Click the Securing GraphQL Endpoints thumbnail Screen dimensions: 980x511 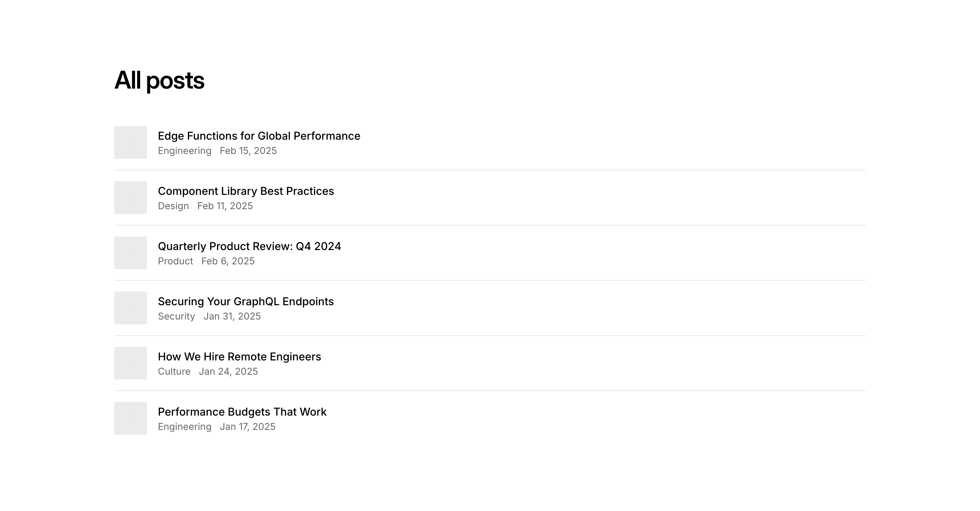pos(130,308)
